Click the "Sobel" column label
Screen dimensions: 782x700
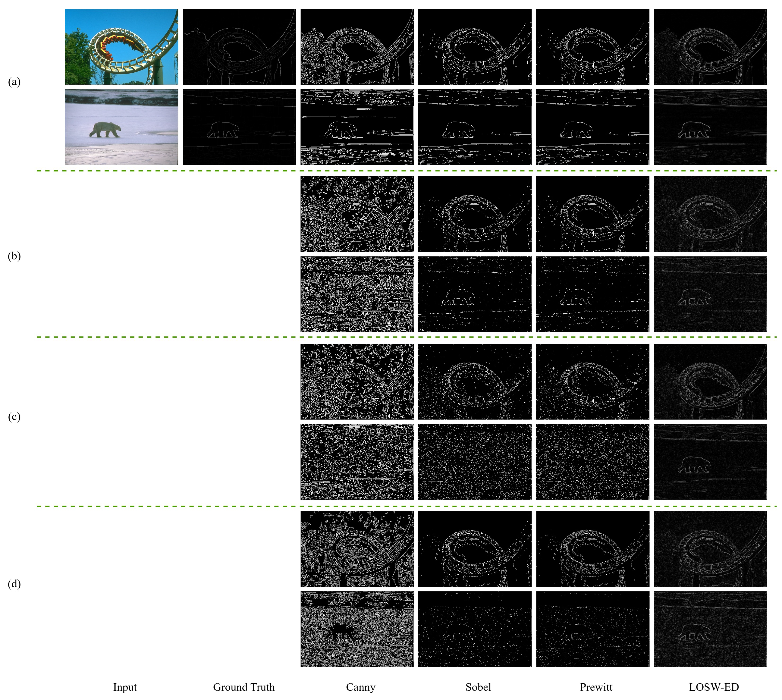point(478,687)
